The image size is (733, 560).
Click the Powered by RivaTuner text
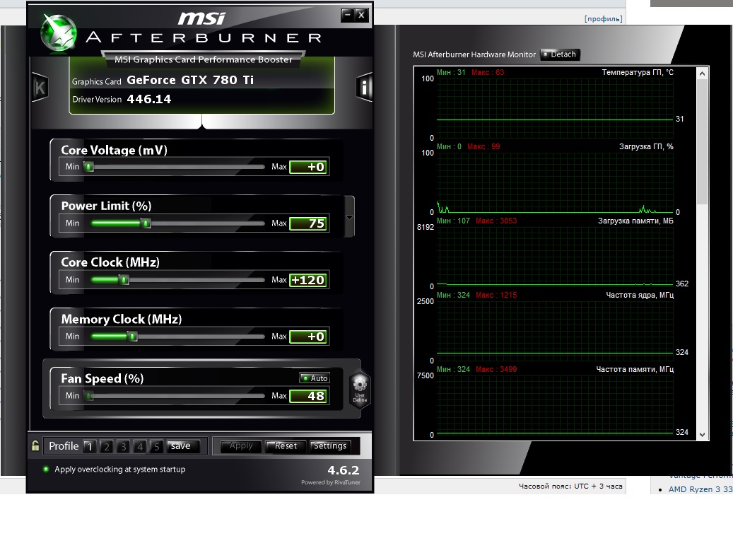click(x=331, y=482)
